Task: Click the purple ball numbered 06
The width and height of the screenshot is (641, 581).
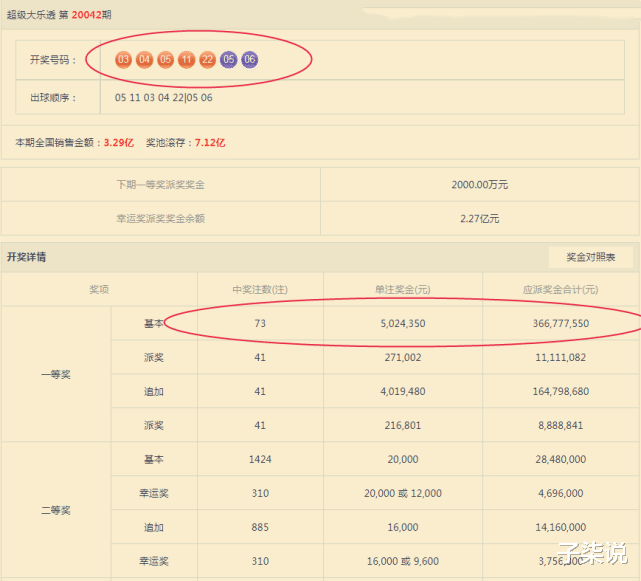Action: point(249,60)
